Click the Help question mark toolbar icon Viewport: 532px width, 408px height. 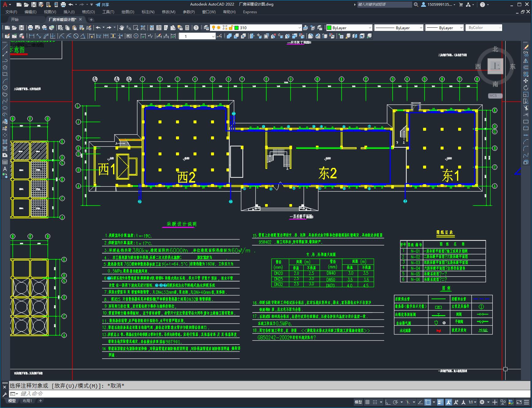(196, 28)
